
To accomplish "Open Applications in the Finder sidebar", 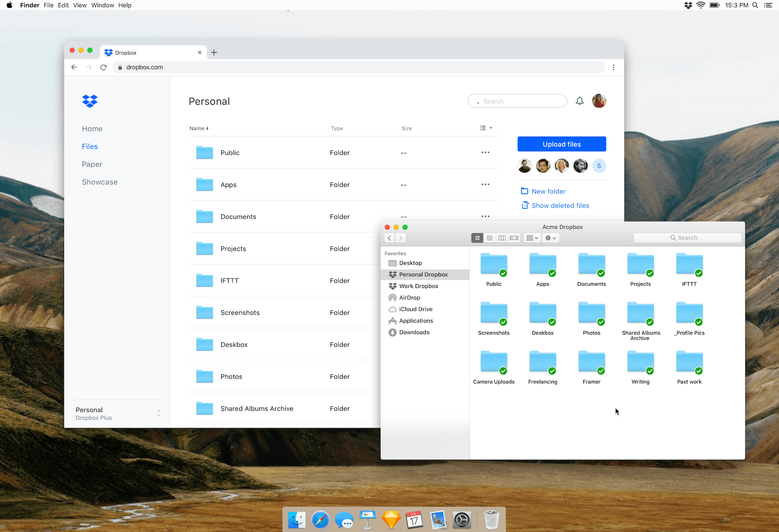I will pos(425,321).
